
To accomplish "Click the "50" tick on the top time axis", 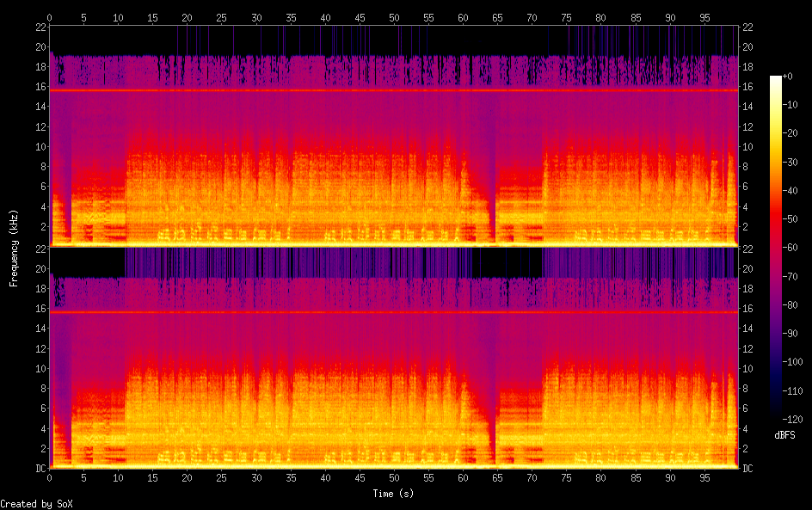I will tap(394, 17).
